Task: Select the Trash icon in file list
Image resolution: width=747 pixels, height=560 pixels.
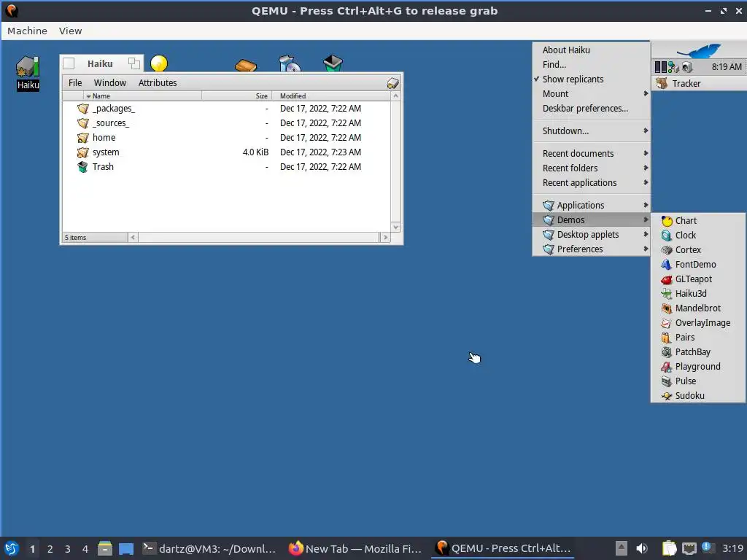Action: (x=83, y=167)
